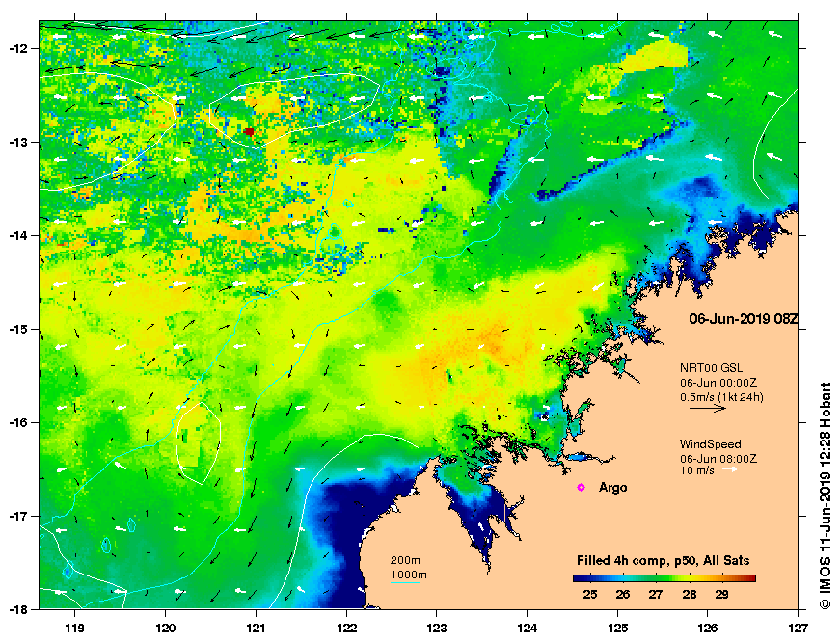Click the 200m isobath legend label

405,561
